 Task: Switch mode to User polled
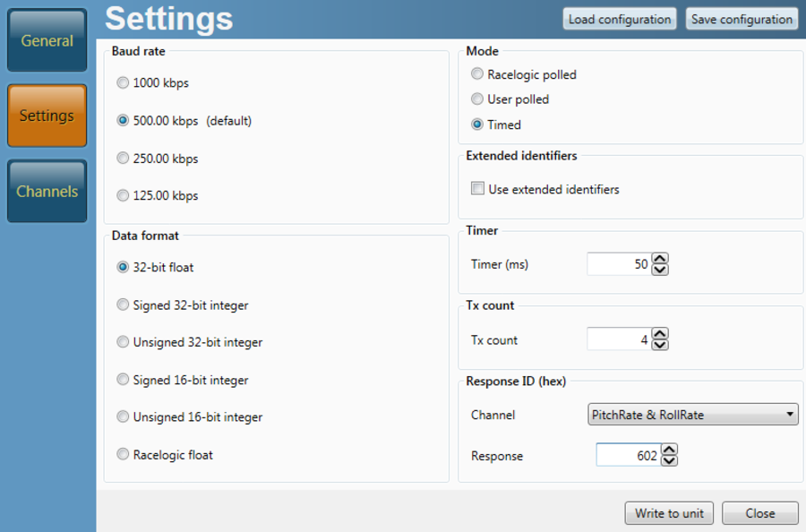[x=477, y=99]
